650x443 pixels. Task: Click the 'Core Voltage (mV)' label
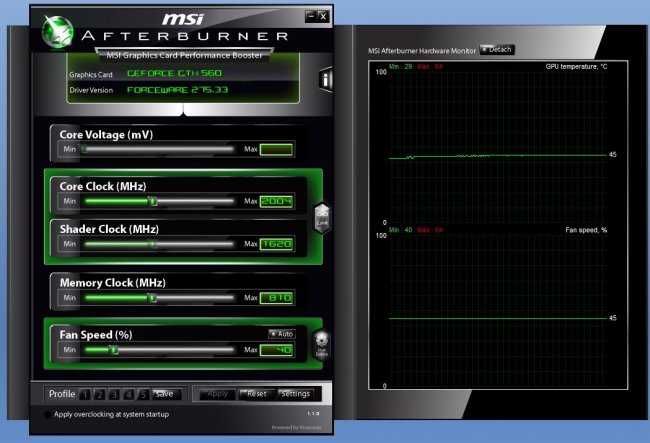[x=106, y=135]
